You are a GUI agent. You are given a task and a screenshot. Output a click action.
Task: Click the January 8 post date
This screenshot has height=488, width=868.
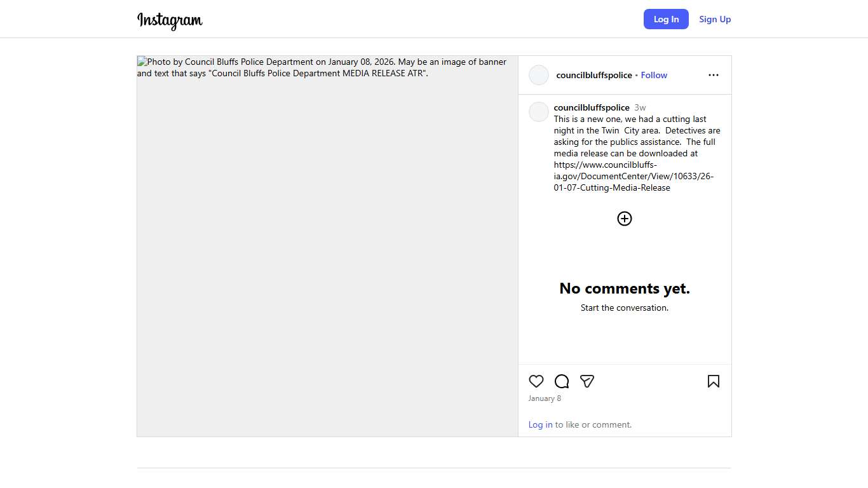pos(545,398)
